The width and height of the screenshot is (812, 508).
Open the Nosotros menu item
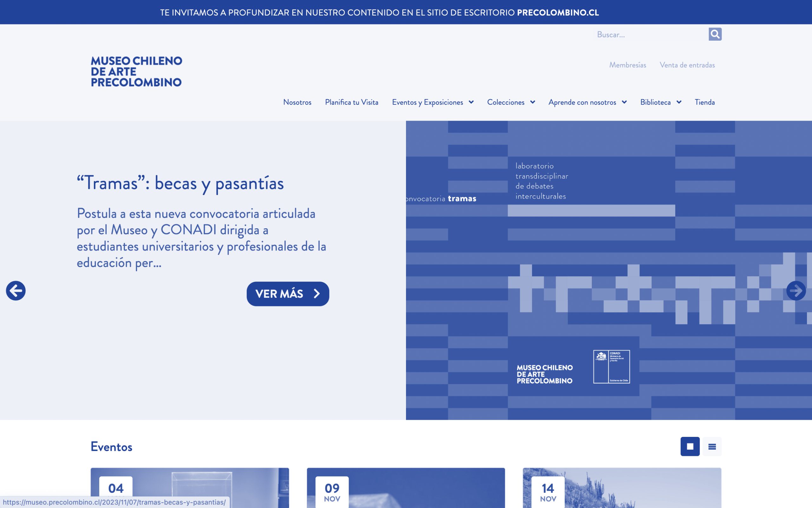pyautogui.click(x=297, y=102)
